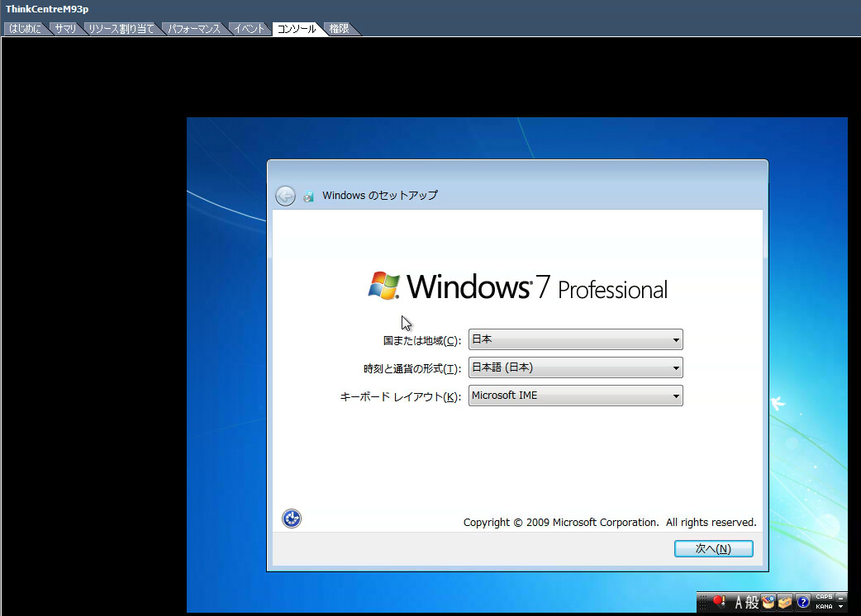Go to the イベント tab
The image size is (861, 616).
[250, 29]
